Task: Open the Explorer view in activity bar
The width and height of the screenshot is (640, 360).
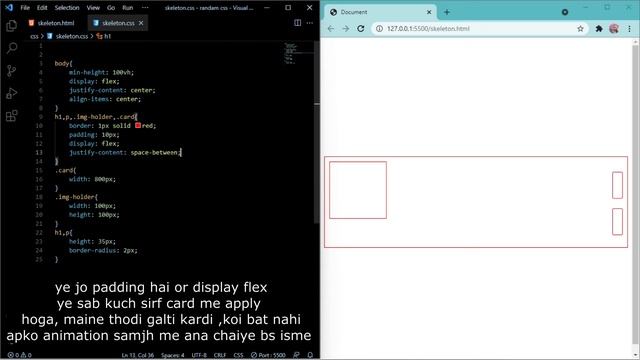Action: [11, 26]
